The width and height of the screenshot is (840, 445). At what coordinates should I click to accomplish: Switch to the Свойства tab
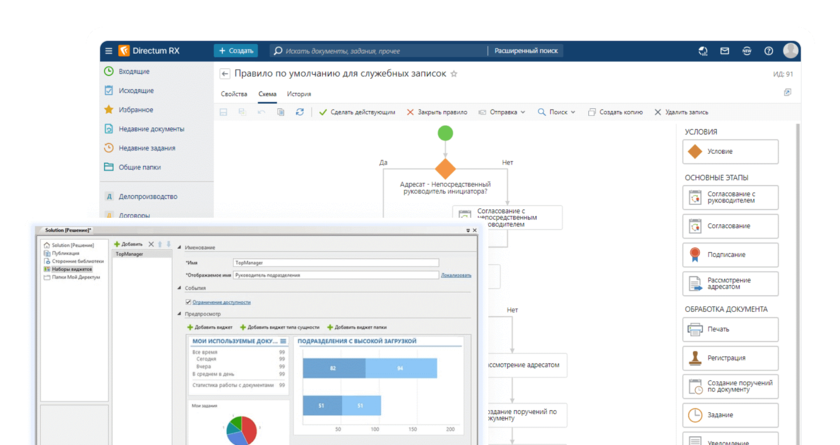(233, 94)
